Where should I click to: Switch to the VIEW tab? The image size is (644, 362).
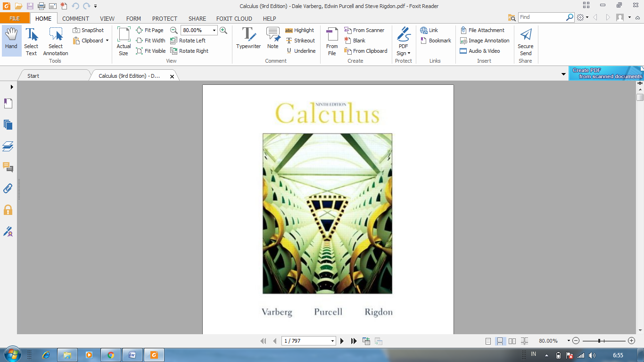click(107, 18)
